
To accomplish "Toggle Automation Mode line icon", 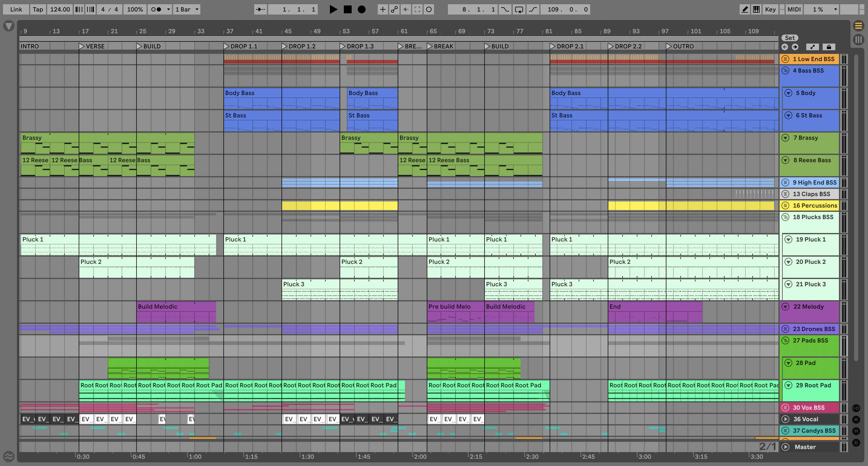I will pos(812,47).
